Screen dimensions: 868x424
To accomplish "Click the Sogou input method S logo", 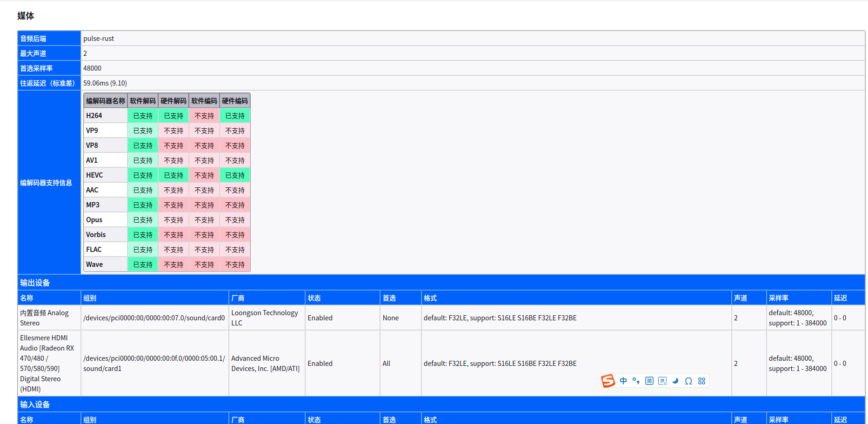I will [x=608, y=381].
